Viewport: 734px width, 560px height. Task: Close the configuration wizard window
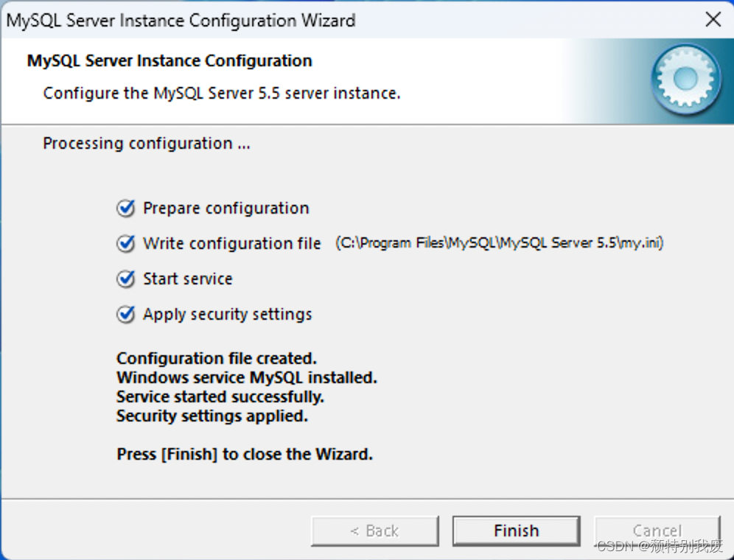[713, 19]
